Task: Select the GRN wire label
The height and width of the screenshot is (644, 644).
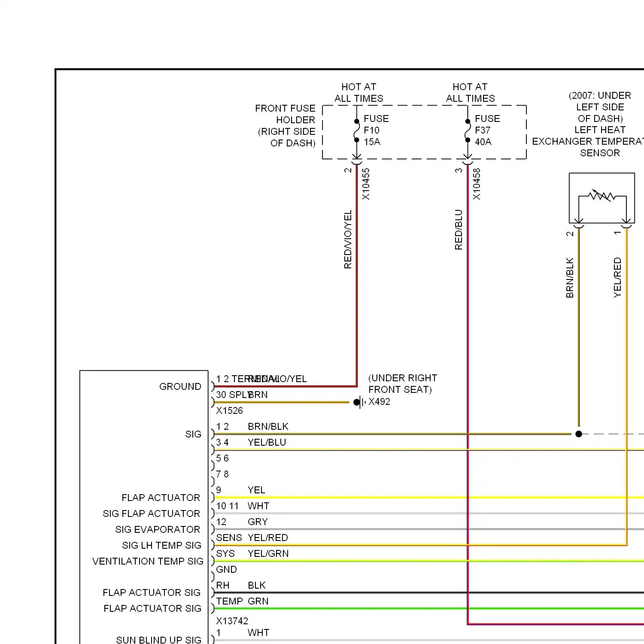Action: point(258,601)
